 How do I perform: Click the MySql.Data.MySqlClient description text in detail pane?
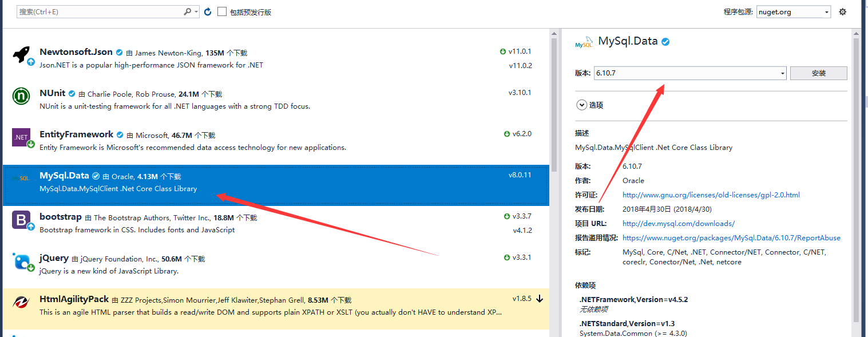[653, 148]
